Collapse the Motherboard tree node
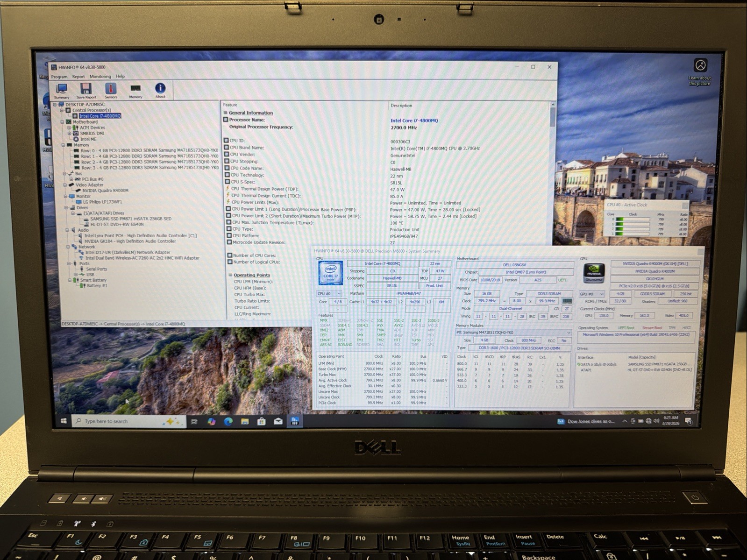 click(62, 122)
